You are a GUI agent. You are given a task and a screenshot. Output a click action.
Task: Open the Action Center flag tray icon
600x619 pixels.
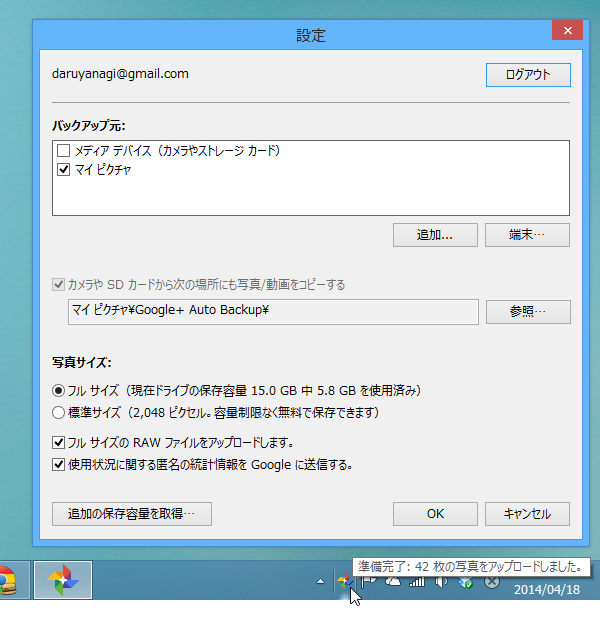(x=369, y=581)
